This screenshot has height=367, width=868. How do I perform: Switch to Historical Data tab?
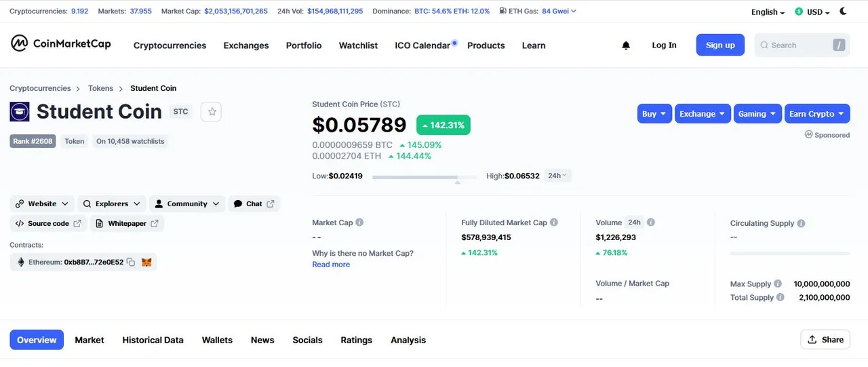pyautogui.click(x=153, y=340)
